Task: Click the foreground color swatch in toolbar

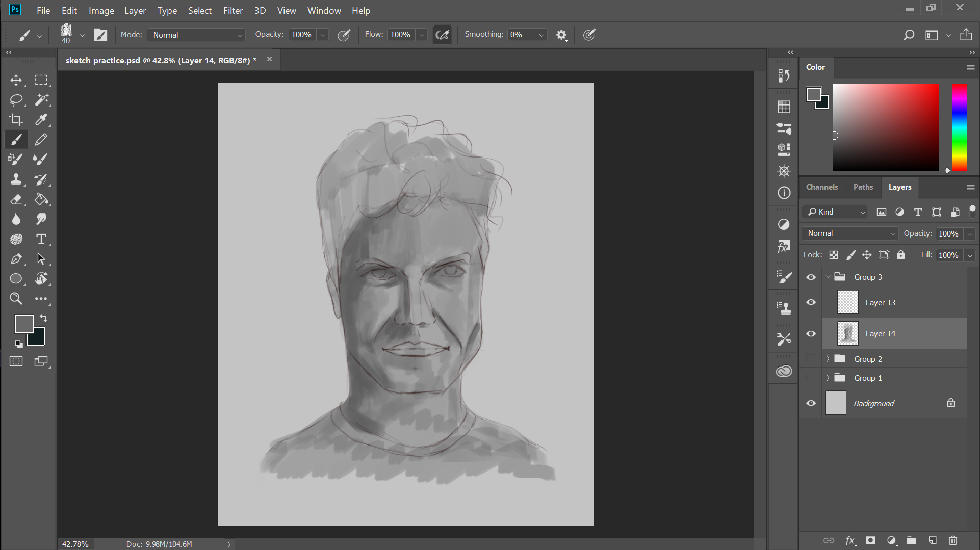Action: (24, 324)
